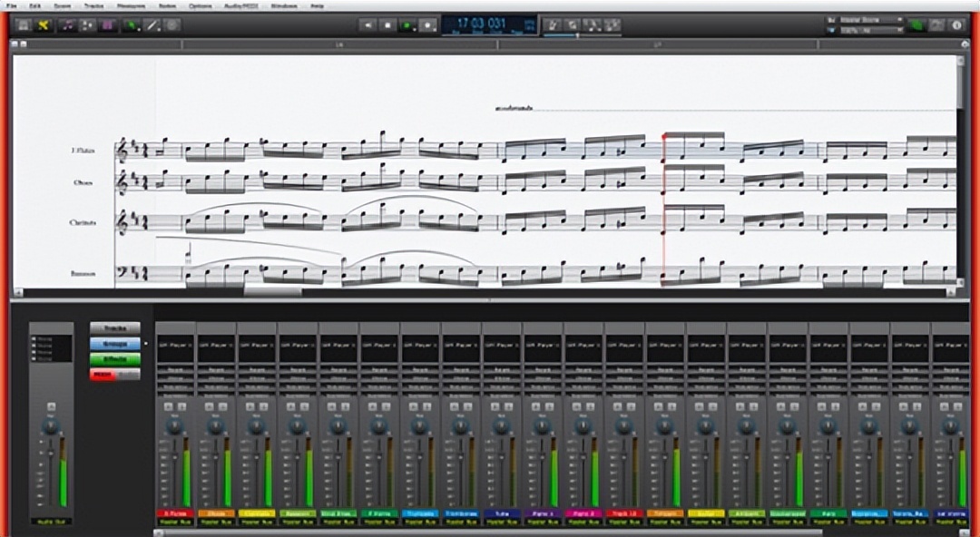Open the Master Score dropdown
The width and height of the screenshot is (980, 537).
[x=871, y=19]
